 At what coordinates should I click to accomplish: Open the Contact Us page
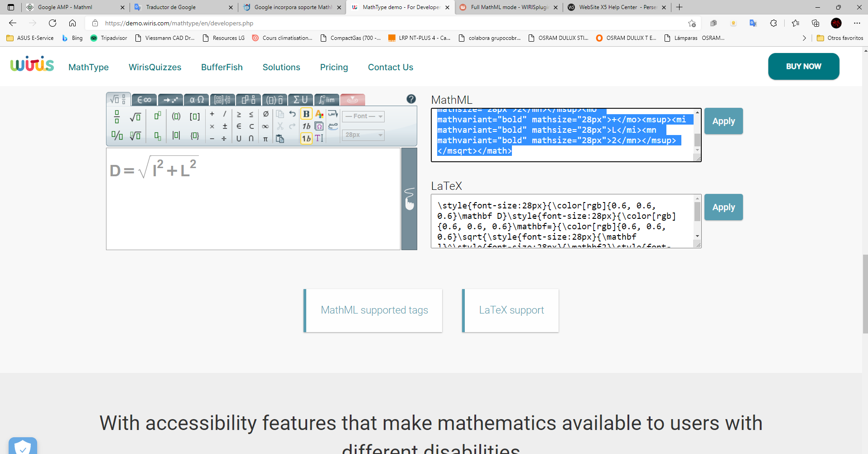click(x=391, y=67)
